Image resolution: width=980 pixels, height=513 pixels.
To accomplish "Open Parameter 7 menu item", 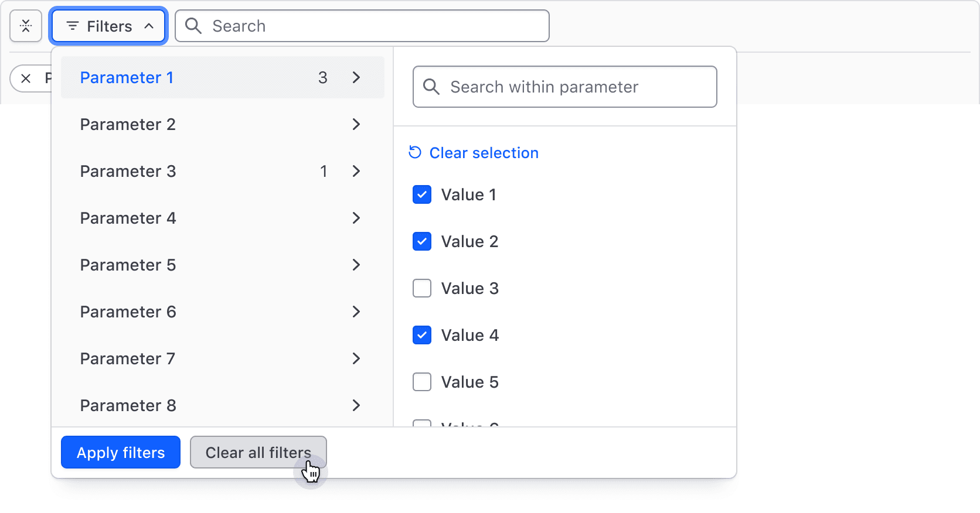I will point(128,358).
